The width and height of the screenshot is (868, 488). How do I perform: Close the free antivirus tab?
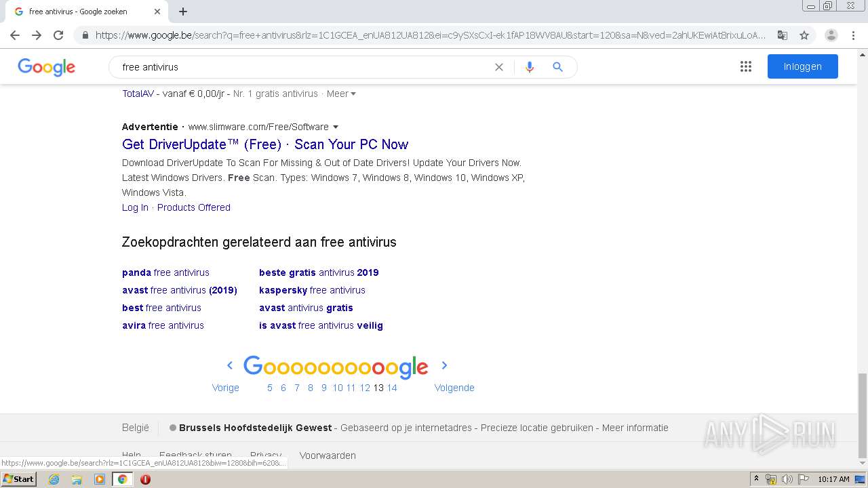(157, 12)
